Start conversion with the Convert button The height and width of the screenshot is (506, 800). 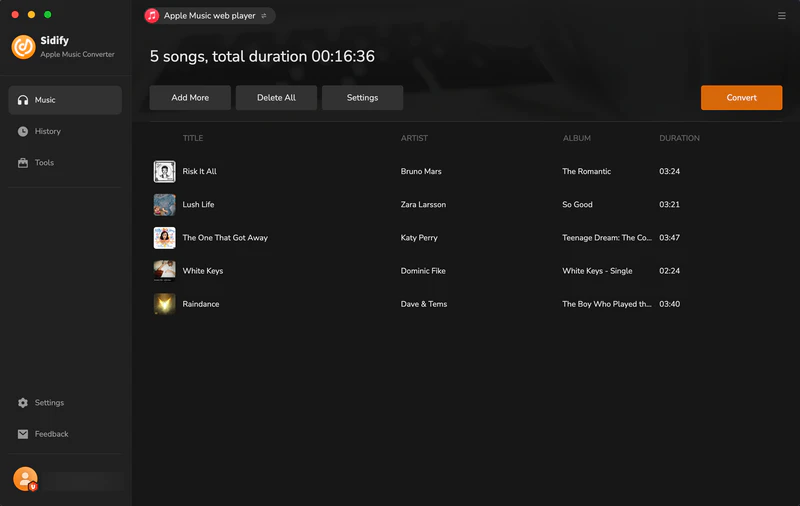click(741, 97)
